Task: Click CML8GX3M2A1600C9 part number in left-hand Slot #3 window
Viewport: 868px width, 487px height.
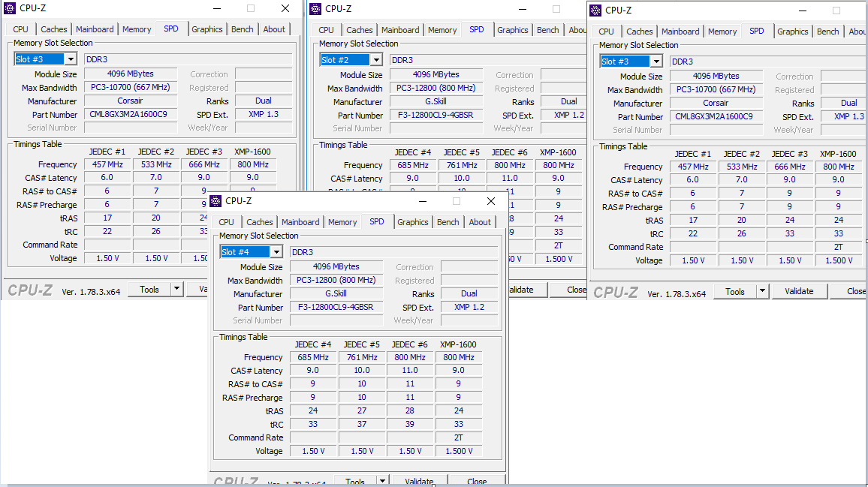Action: [x=131, y=115]
